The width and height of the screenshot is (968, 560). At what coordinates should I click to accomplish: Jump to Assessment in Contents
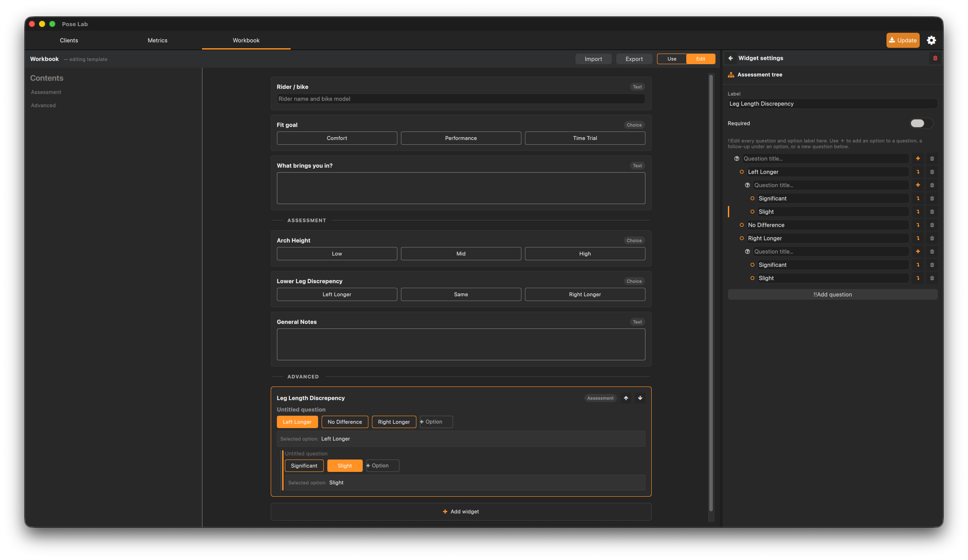point(46,92)
